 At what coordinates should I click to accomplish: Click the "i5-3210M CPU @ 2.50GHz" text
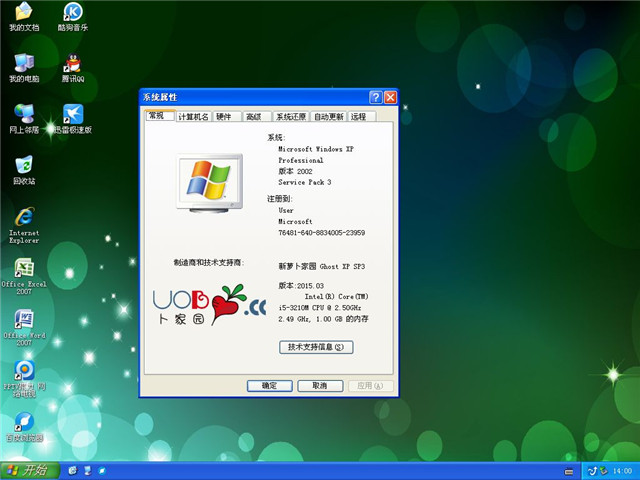pos(320,308)
